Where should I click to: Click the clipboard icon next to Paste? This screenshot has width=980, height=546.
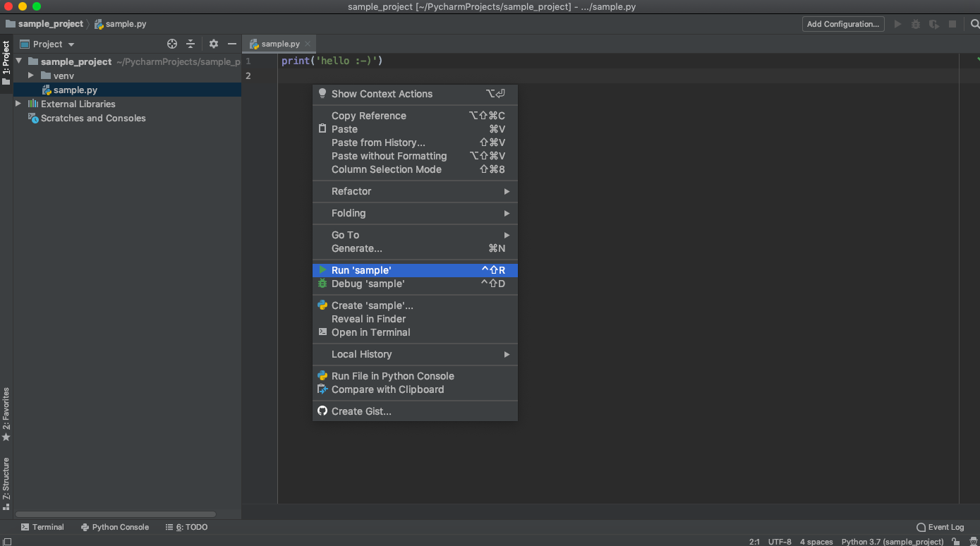click(x=322, y=129)
